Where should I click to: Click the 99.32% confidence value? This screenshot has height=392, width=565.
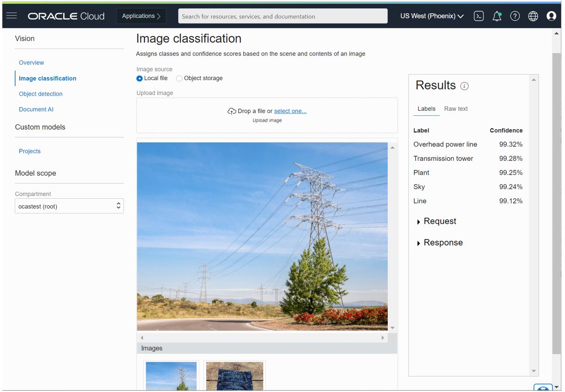[511, 144]
